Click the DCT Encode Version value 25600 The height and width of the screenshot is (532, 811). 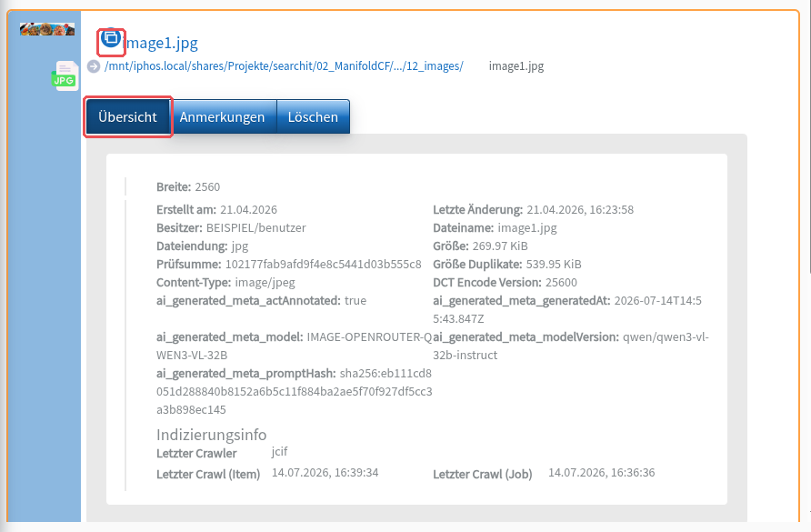(x=561, y=283)
